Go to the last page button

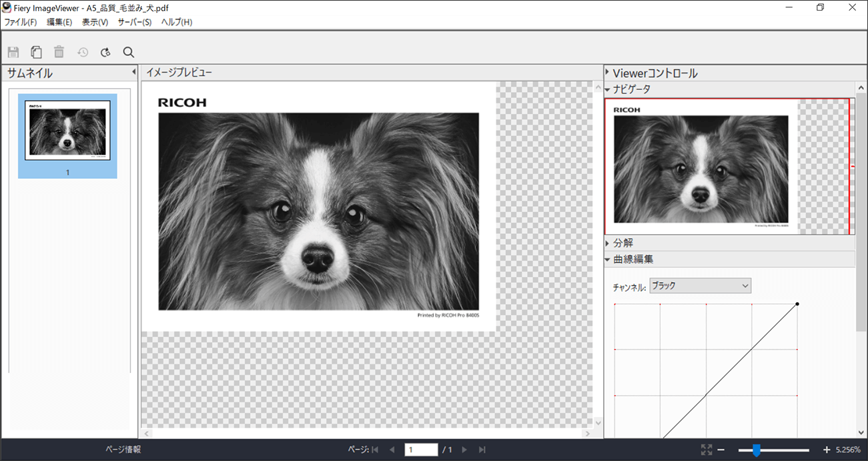pyautogui.click(x=482, y=450)
